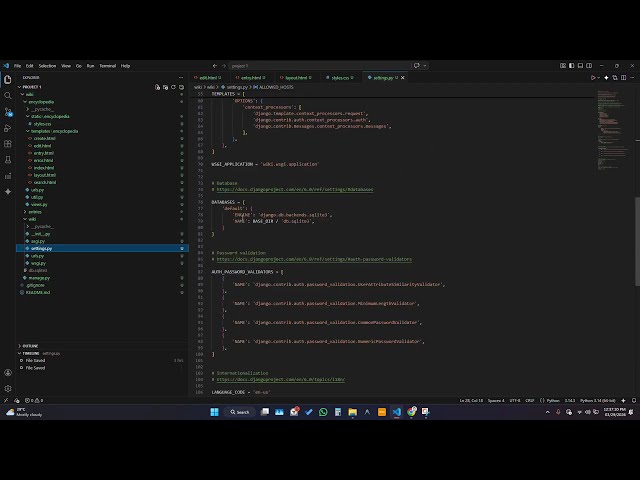This screenshot has height=480, width=640.
Task: Follow the i18n topics docs link
Action: point(280,380)
